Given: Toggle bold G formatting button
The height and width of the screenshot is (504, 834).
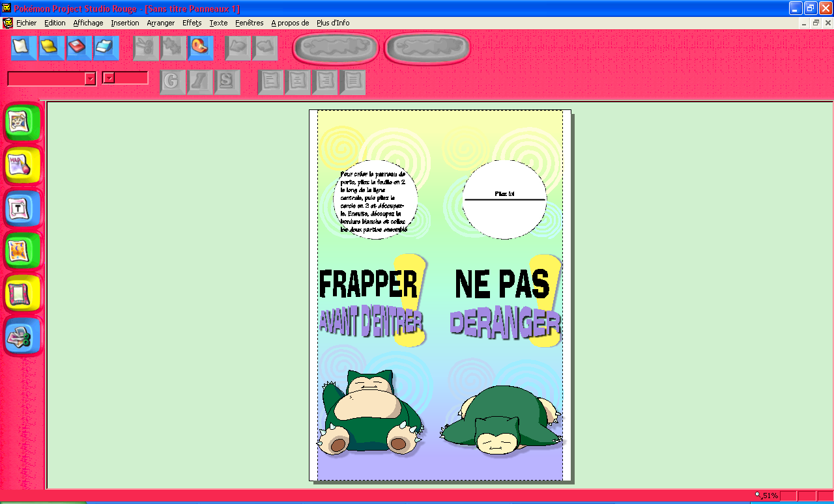Looking at the screenshot, I should [x=172, y=82].
